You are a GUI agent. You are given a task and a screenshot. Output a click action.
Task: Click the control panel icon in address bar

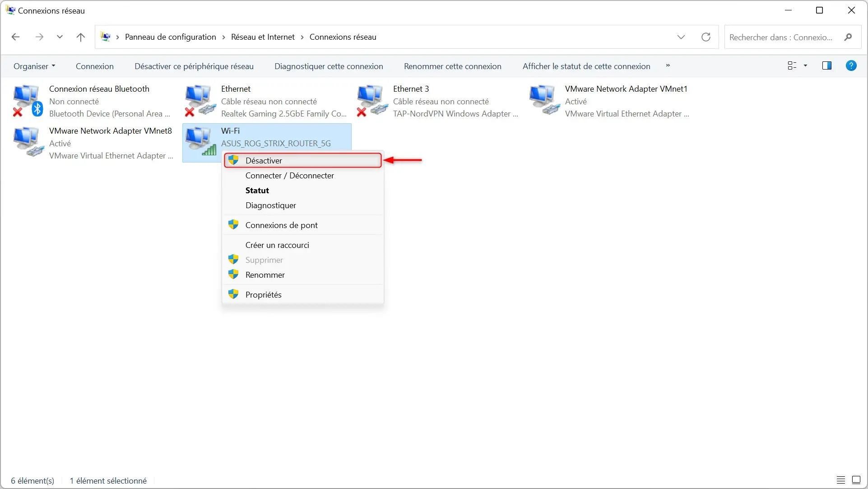click(x=106, y=37)
